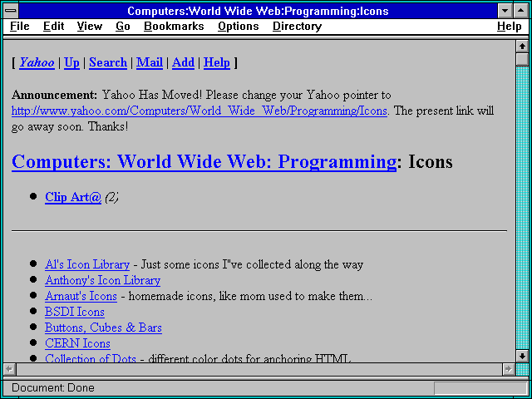Visit Al's Icon Library link
532x399 pixels.
[x=87, y=264]
